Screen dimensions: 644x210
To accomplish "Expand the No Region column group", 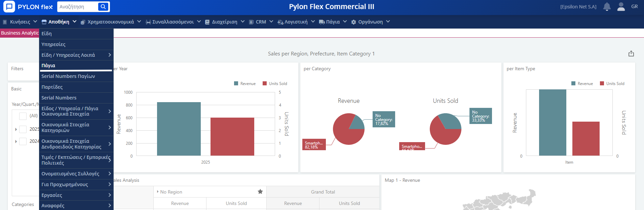I will (x=158, y=192).
